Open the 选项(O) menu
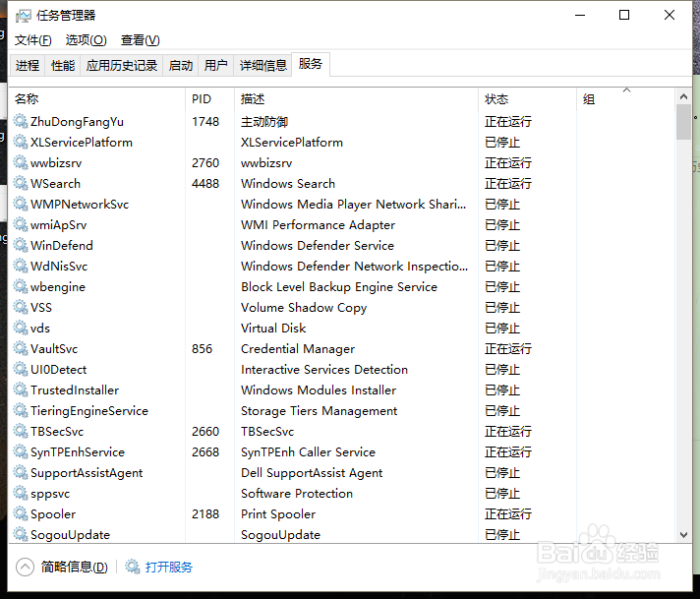Screen dimensions: 700x599 (x=87, y=40)
